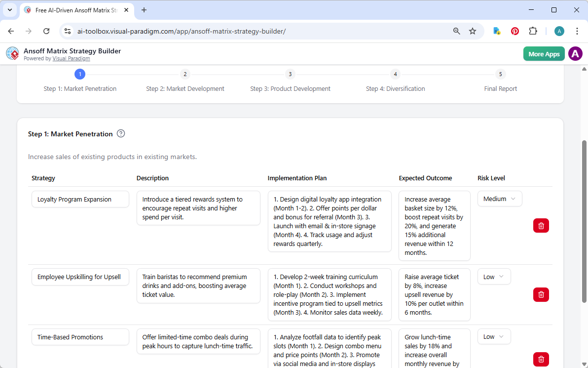Delete the Employee Upskilling for Upsell strategy
This screenshot has height=368, width=588.
pyautogui.click(x=541, y=294)
